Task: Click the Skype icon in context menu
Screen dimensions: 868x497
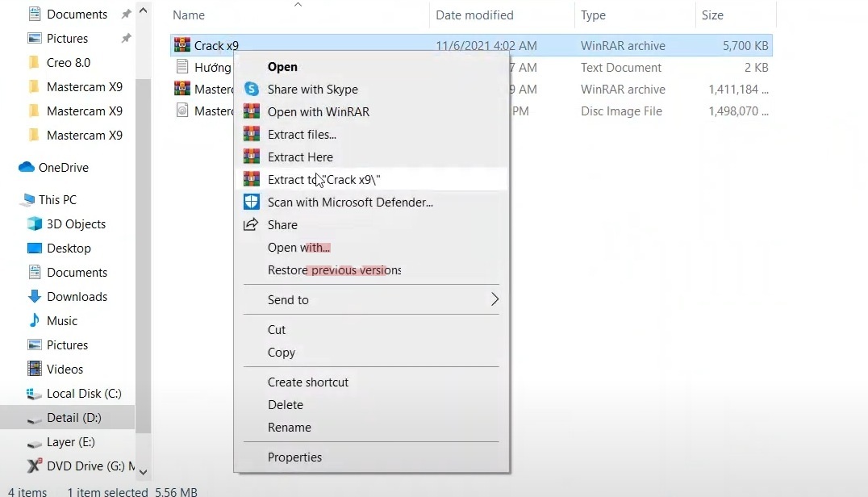Action: click(252, 89)
